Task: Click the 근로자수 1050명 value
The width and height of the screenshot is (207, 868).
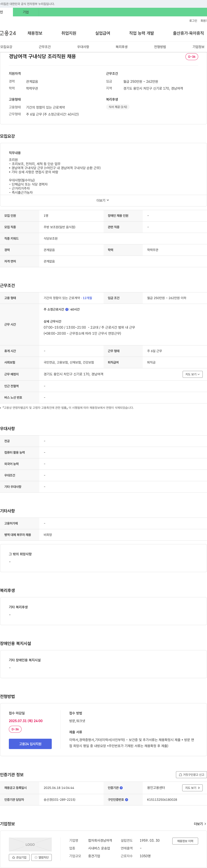Action: (x=145, y=856)
